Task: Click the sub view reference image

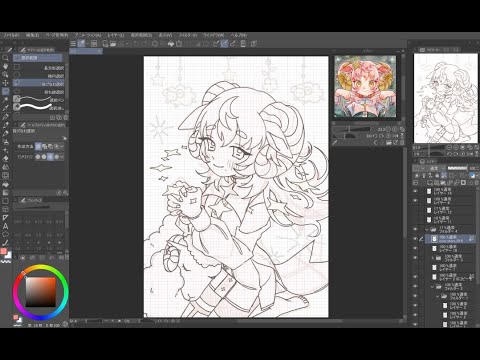Action: tap(365, 87)
